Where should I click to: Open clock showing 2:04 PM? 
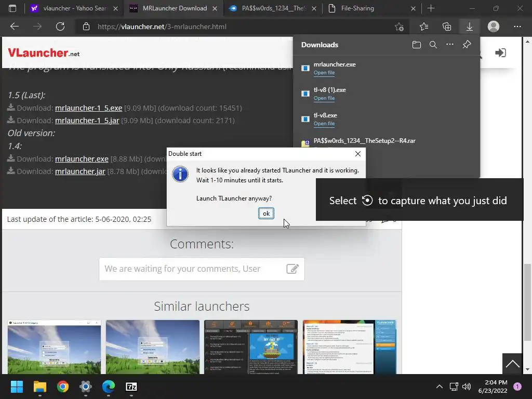493,387
